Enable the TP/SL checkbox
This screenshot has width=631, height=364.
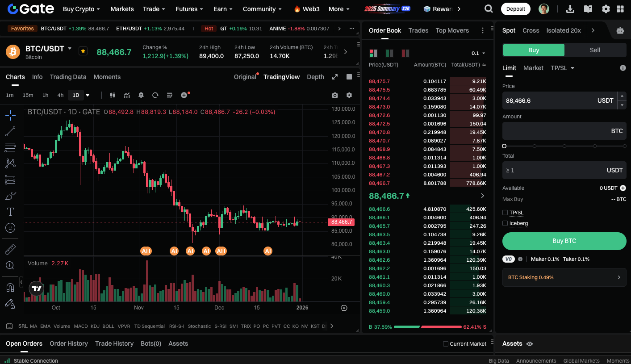click(x=505, y=213)
